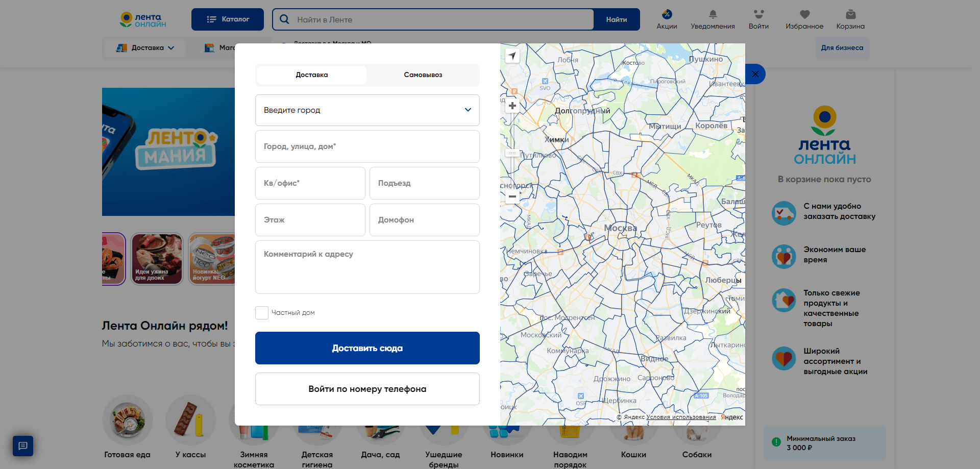Screen dimensions: 980x469
Task: Click the Для бизнеса button
Action: click(842, 47)
